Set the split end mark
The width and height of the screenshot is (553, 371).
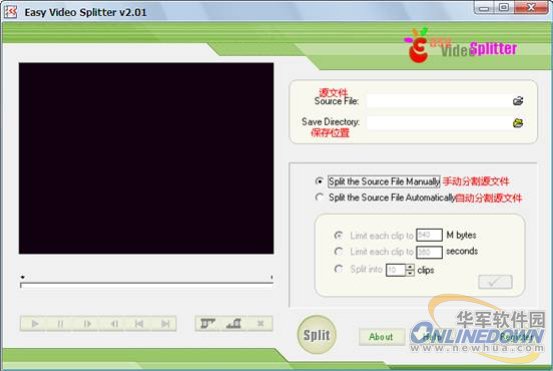coord(233,323)
